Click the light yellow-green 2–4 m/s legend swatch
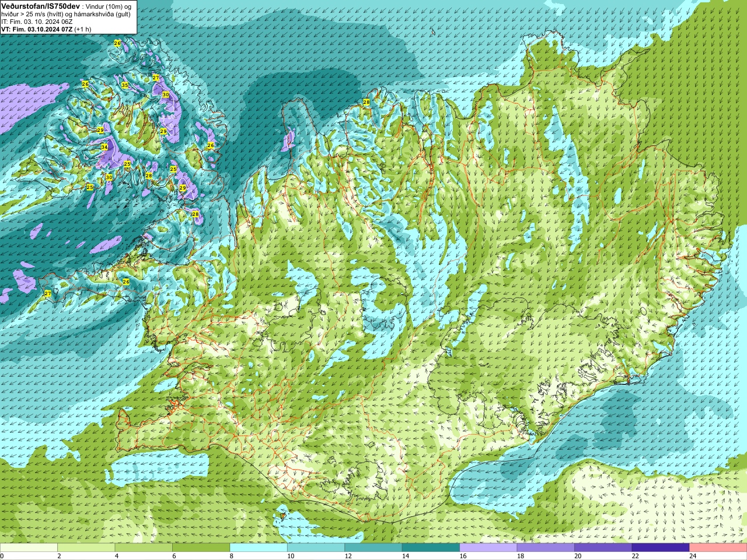Viewport: 747px width, 560px height. point(86,548)
